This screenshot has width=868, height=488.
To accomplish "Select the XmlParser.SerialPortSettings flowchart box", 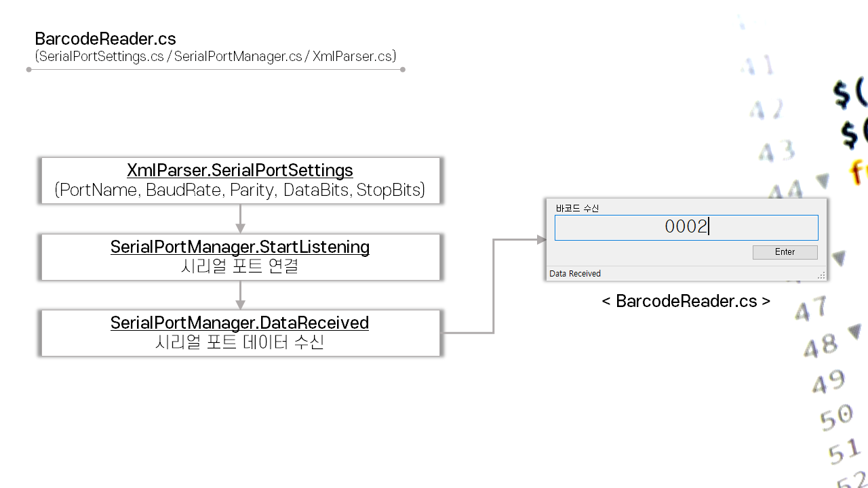I will click(240, 180).
